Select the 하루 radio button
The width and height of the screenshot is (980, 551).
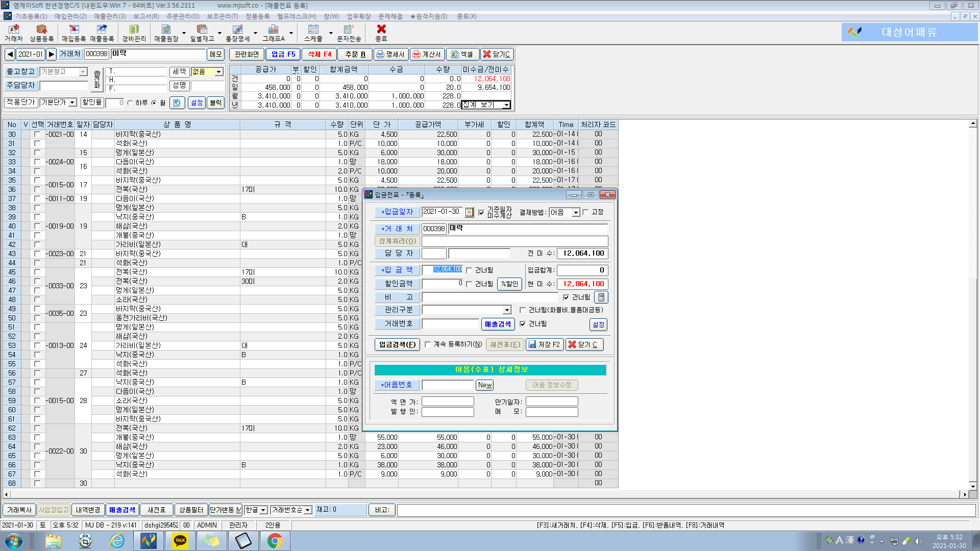(x=130, y=103)
